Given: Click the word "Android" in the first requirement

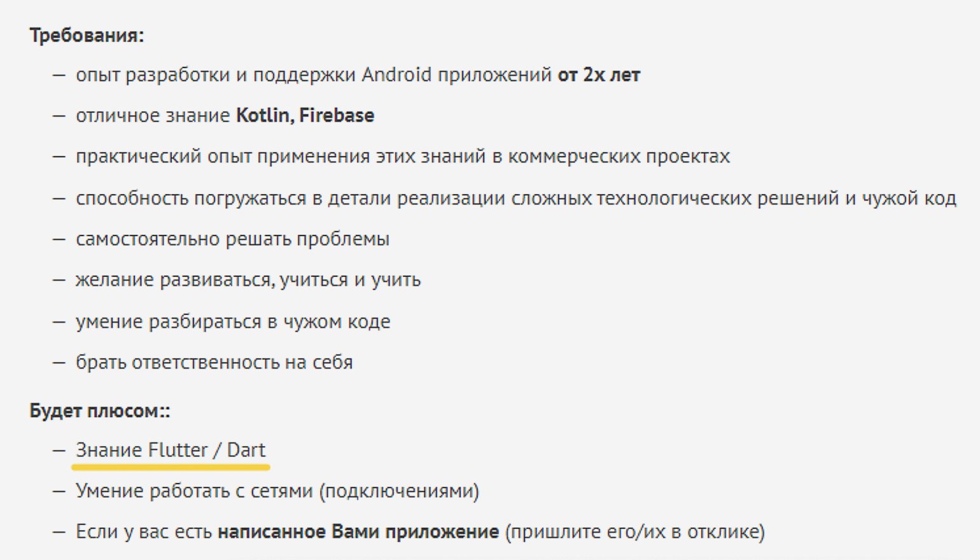Looking at the screenshot, I should (x=396, y=75).
